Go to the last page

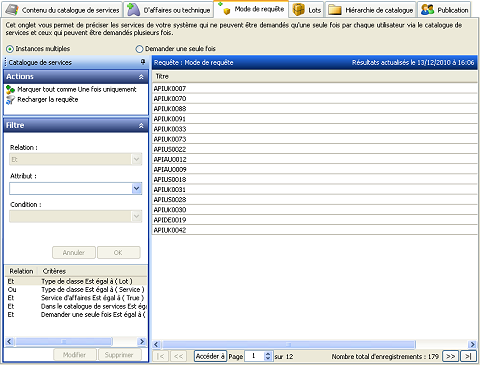468,356
